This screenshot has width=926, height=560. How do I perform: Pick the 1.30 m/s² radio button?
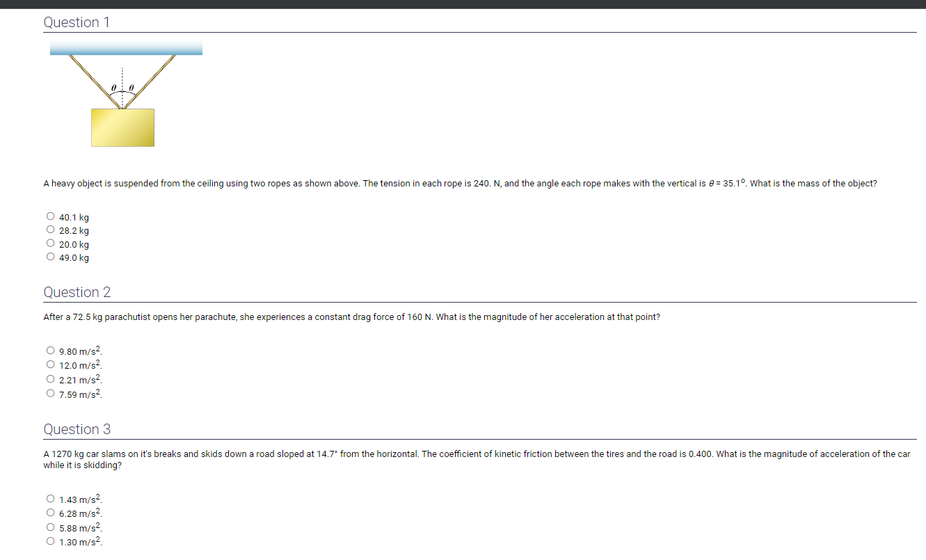click(x=50, y=541)
